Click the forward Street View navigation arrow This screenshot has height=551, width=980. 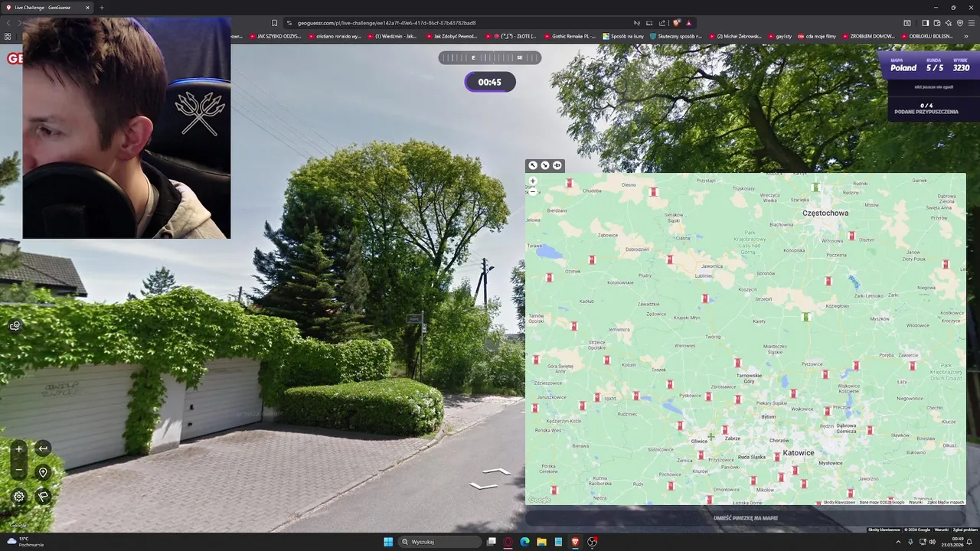(495, 471)
